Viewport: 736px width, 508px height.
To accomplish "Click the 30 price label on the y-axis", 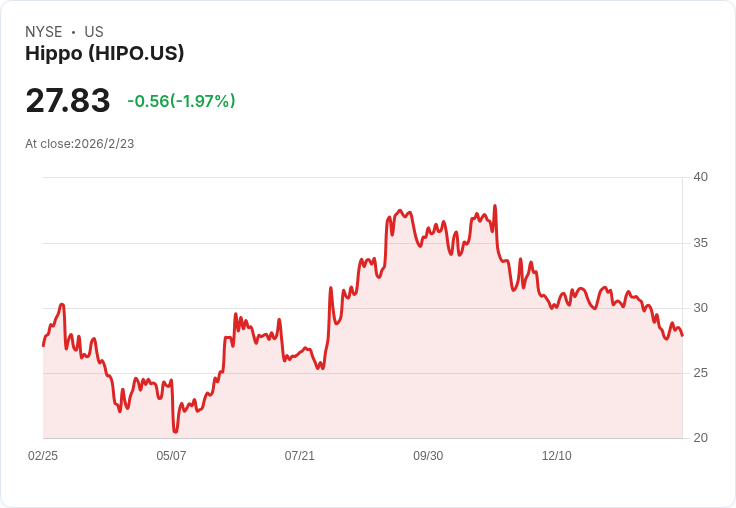I will pos(701,308).
